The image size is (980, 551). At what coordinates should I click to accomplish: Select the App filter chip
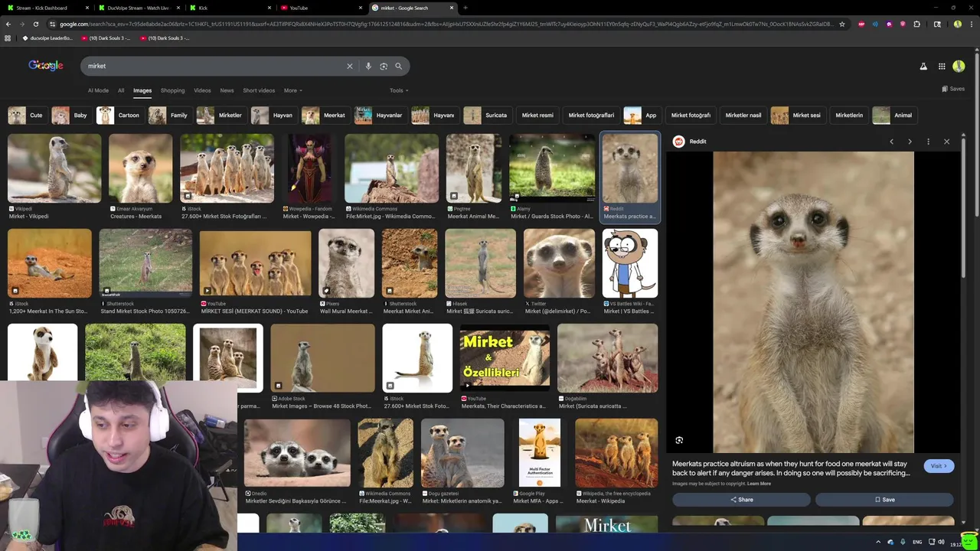pos(642,116)
